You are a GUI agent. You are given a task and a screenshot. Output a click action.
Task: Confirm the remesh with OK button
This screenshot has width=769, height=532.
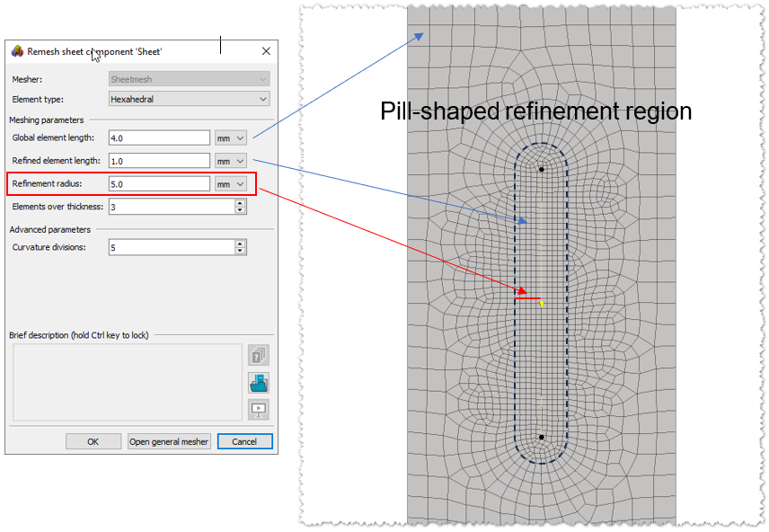[x=93, y=441]
